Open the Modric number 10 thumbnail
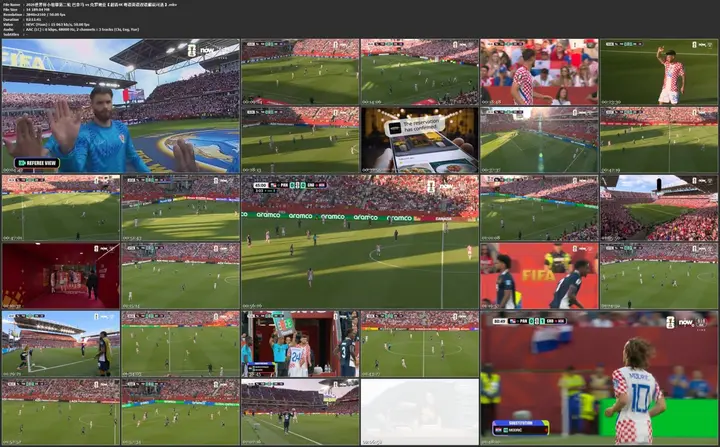This screenshot has width=720, height=447. (x=599, y=378)
